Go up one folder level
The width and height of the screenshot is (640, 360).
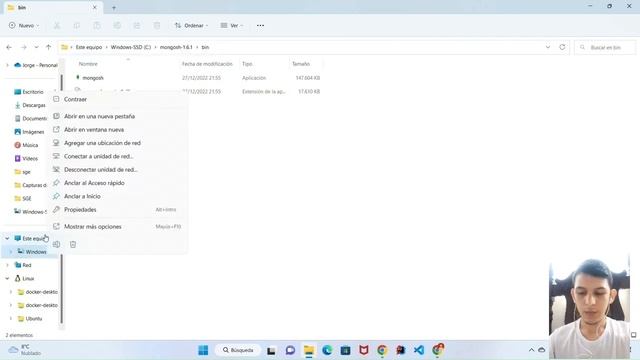[x=49, y=47]
